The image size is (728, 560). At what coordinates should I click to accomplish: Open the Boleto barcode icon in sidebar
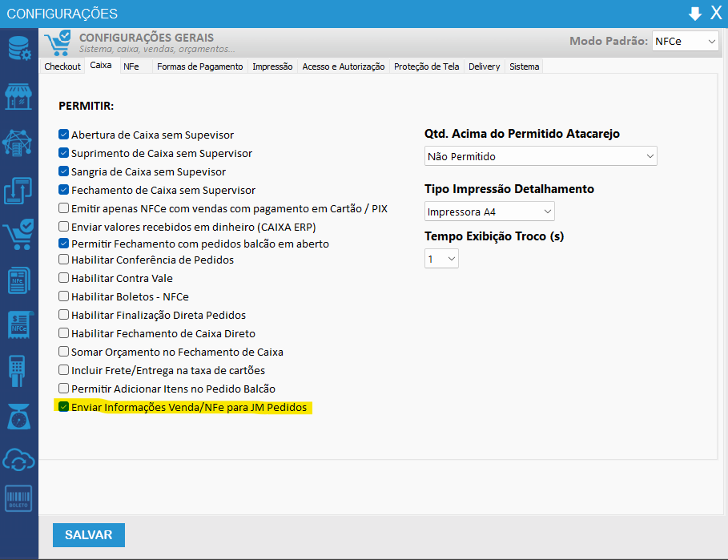tap(18, 498)
